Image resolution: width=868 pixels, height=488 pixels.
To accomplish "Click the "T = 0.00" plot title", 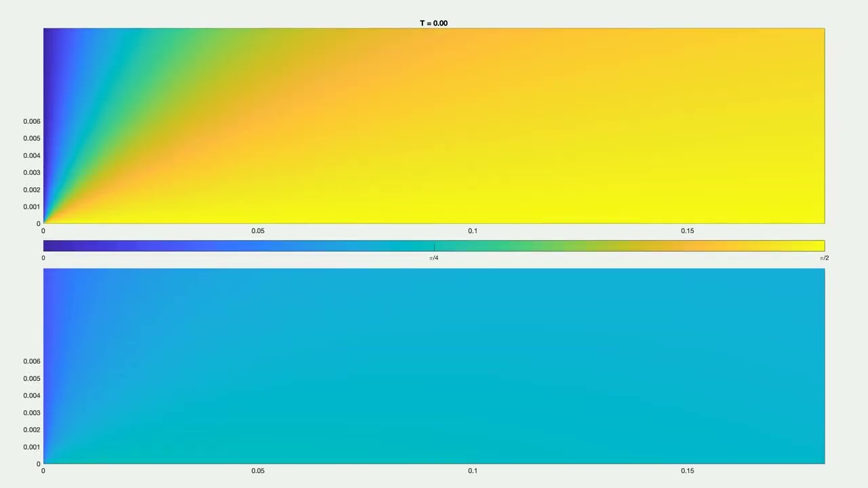I will pyautogui.click(x=433, y=23).
